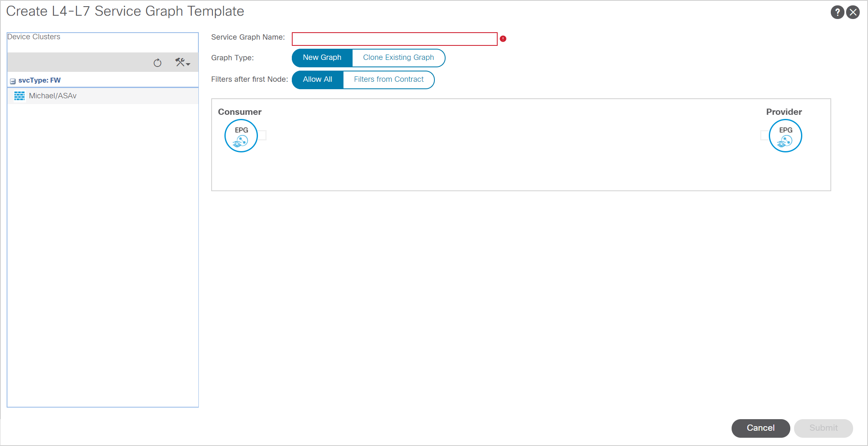This screenshot has height=446, width=868.
Task: Select the Provider EPG node
Action: tap(785, 136)
